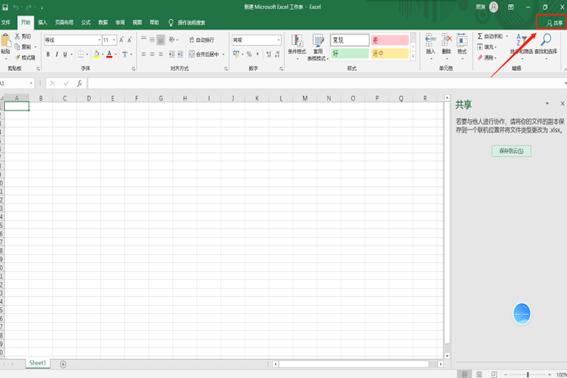This screenshot has height=378, width=567.
Task: Select the red Bad cell style
Action: [389, 40]
